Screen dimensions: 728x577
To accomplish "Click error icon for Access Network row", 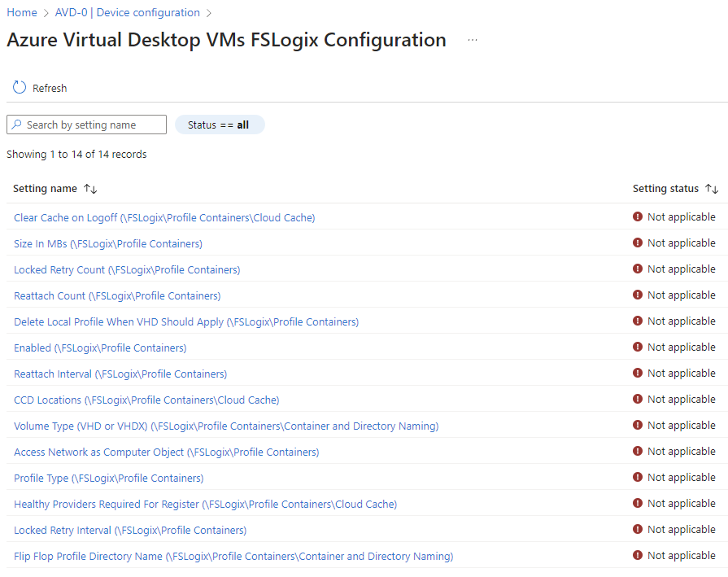I will tap(638, 451).
